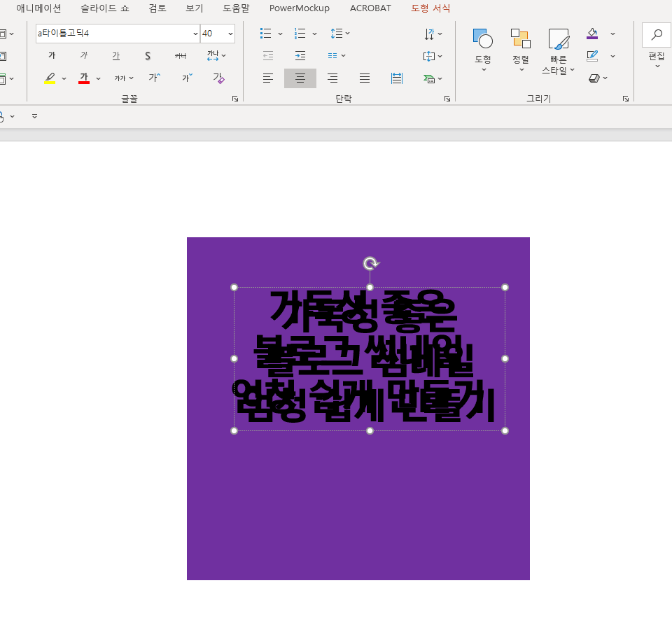Decrease font size button
The height and width of the screenshot is (639, 672).
tap(187, 78)
